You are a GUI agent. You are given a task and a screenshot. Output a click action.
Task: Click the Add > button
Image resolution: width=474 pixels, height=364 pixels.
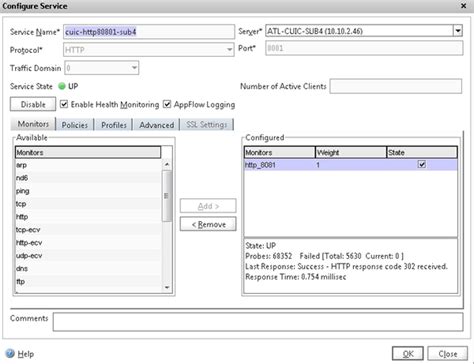pyautogui.click(x=208, y=206)
